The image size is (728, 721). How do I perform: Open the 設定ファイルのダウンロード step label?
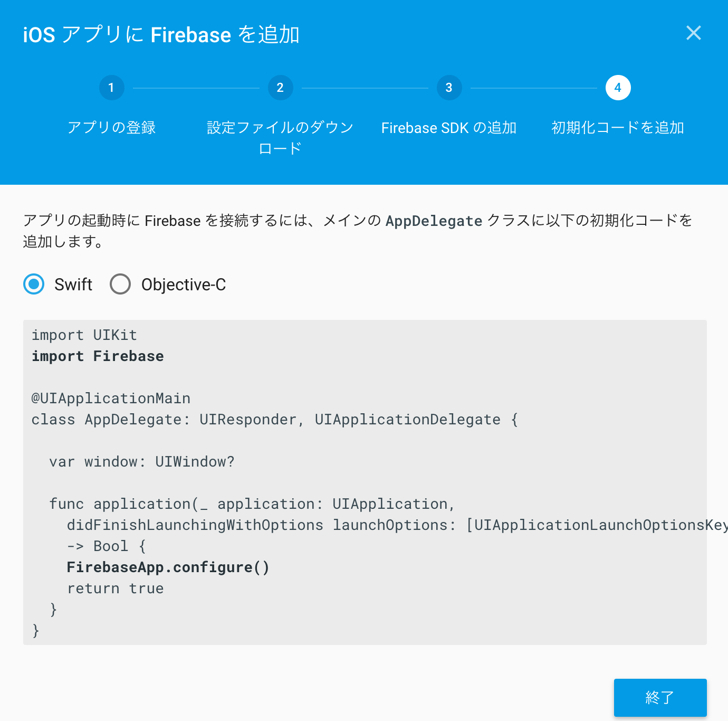(280, 138)
